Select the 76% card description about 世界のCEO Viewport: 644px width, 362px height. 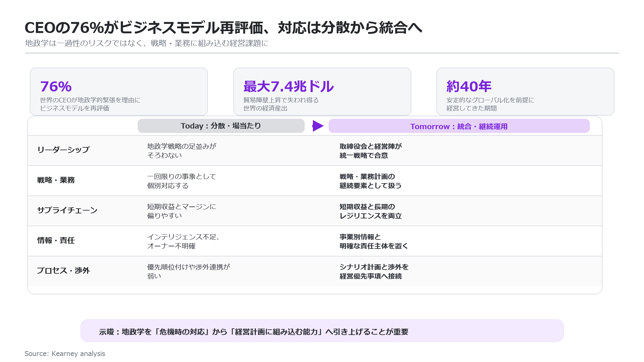pyautogui.click(x=90, y=104)
